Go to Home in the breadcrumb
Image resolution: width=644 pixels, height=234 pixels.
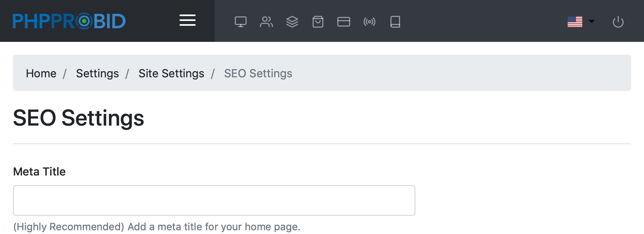coord(41,73)
